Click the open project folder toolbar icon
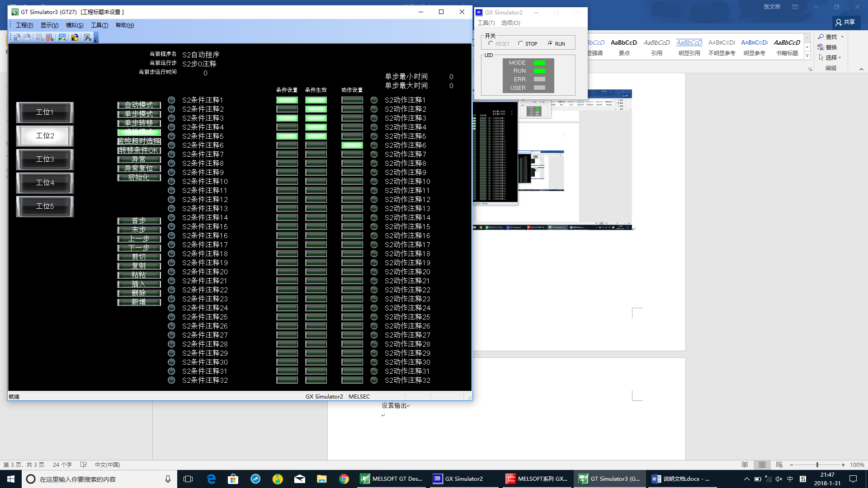868x488 pixels. click(27, 38)
